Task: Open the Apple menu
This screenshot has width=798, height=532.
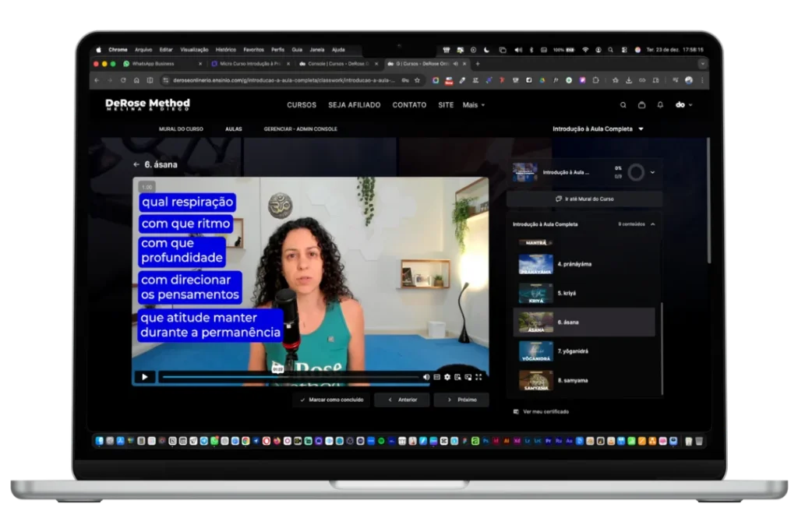Action: click(x=99, y=50)
